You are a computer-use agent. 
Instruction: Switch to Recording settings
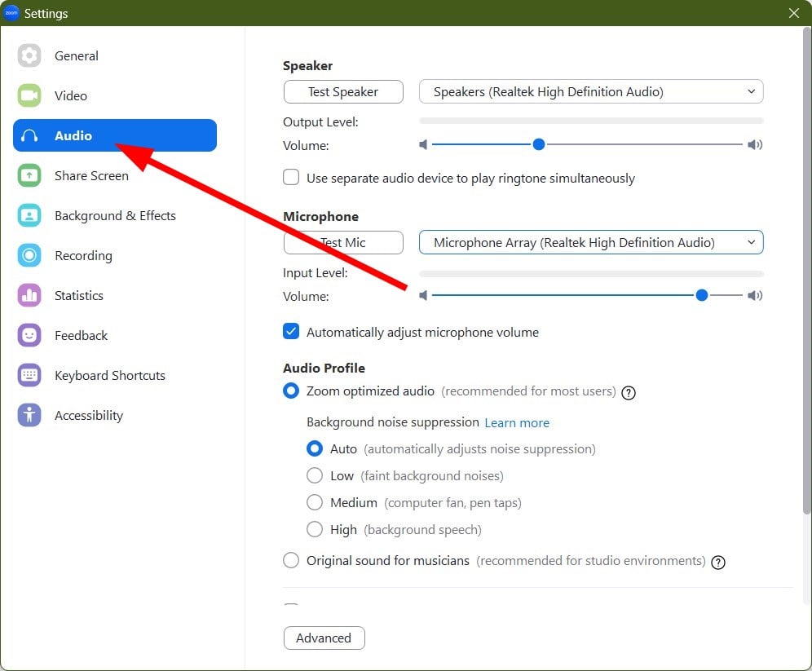(x=114, y=255)
